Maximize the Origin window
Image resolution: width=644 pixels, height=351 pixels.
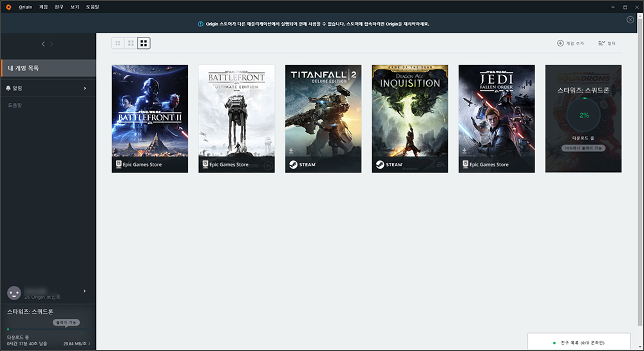625,7
